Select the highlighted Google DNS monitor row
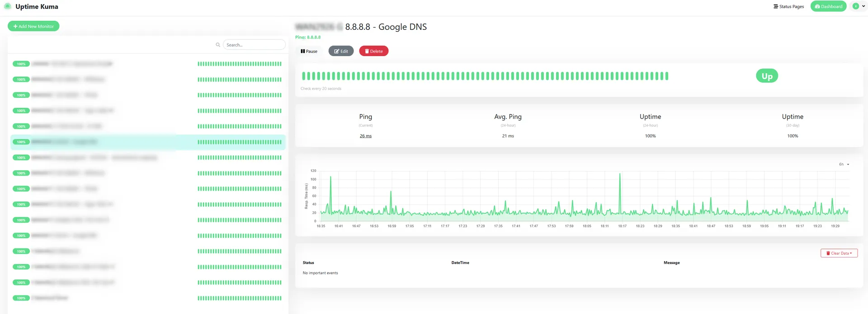This screenshot has width=868, height=314. [148, 142]
